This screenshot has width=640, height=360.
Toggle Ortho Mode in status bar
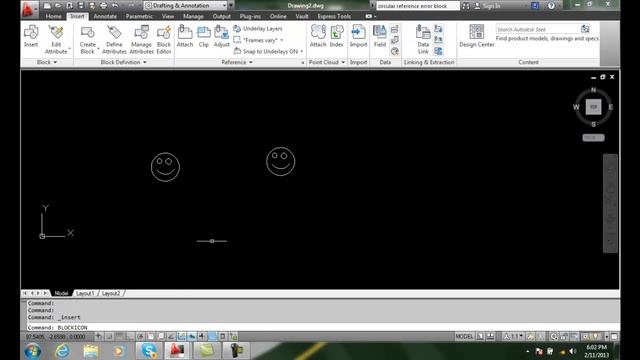pyautogui.click(x=129, y=336)
